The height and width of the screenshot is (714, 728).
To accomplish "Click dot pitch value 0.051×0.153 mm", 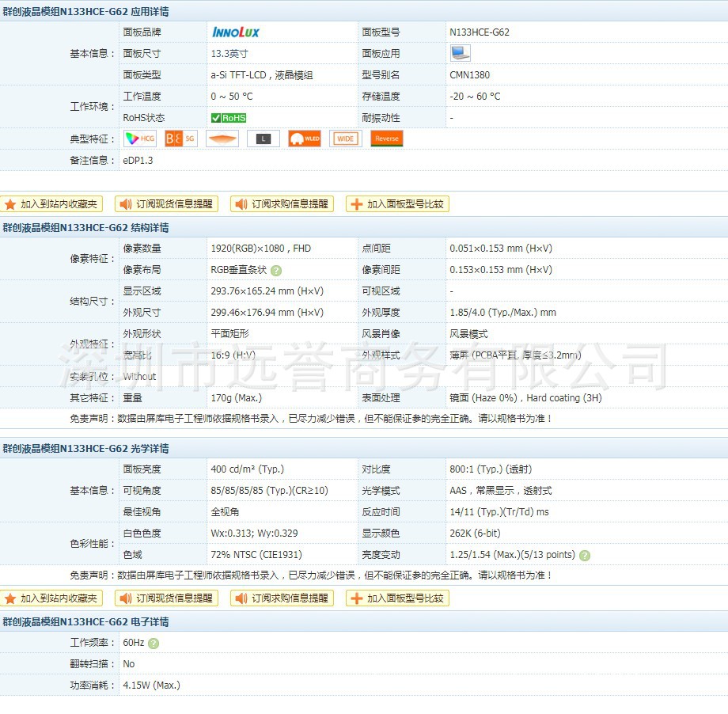I will tap(501, 248).
